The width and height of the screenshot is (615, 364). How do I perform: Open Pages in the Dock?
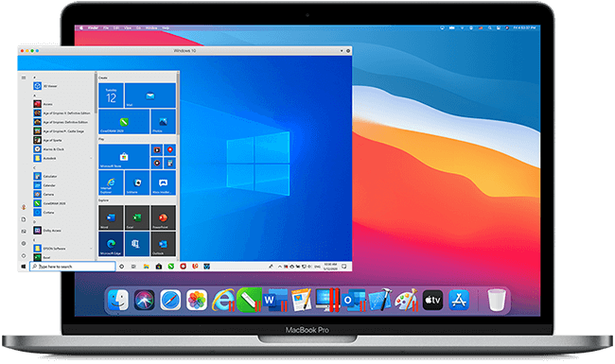coord(301,300)
